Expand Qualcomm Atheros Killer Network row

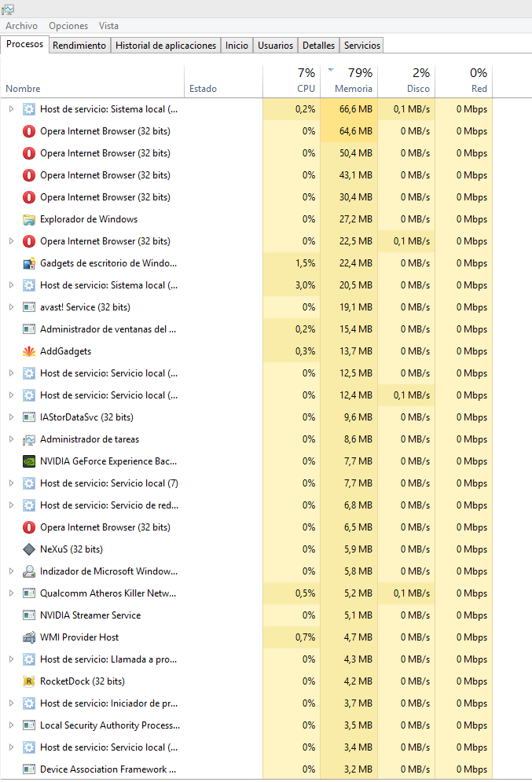click(x=11, y=593)
